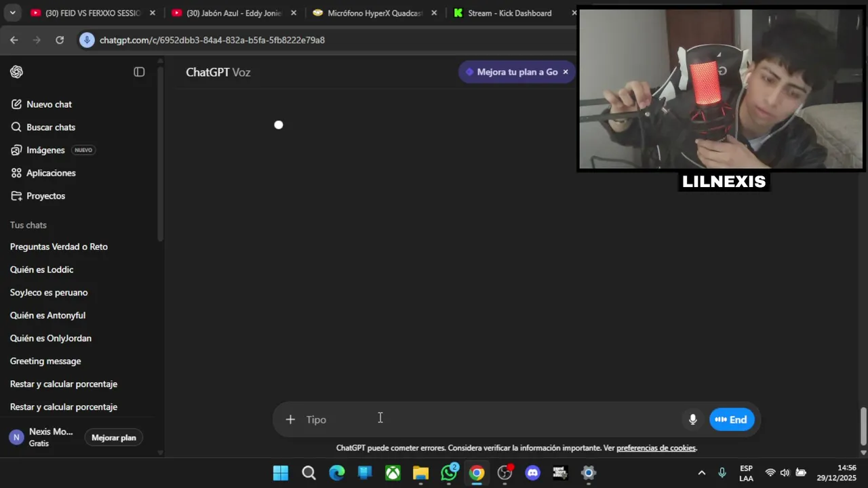Open the ChatGPT Voz model selector
The height and width of the screenshot is (488, 868).
[218, 72]
